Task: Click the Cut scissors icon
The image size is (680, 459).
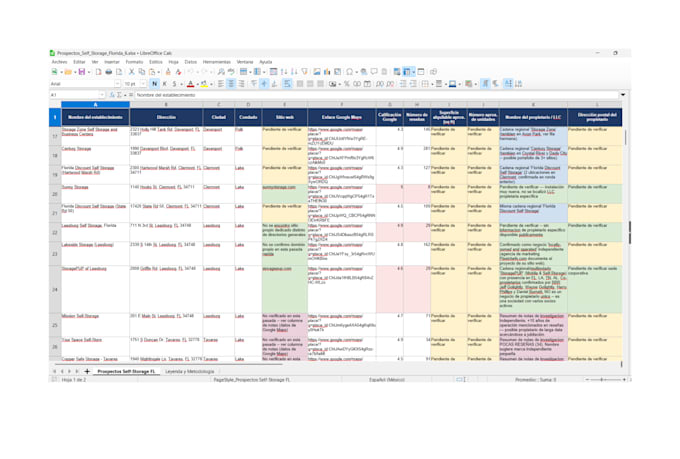Action: [131, 72]
